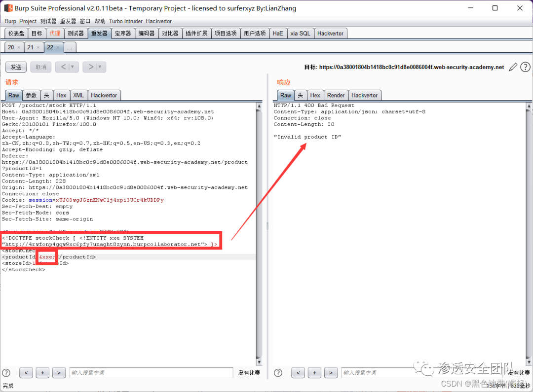Show response Hackvertor view
This screenshot has height=392, width=533.
tap(364, 95)
